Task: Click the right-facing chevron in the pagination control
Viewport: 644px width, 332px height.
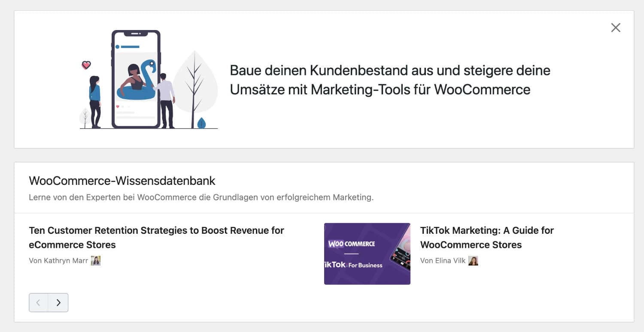Action: click(59, 302)
